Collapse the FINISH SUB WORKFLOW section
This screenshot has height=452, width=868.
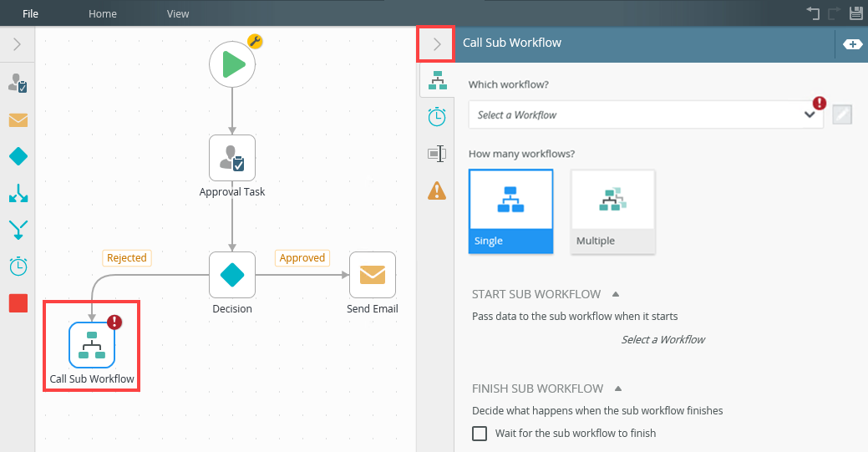[x=618, y=389]
